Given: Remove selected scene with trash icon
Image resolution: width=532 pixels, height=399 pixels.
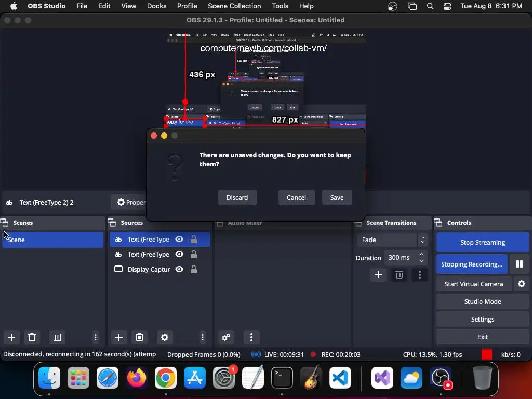Looking at the screenshot, I should pos(32,337).
